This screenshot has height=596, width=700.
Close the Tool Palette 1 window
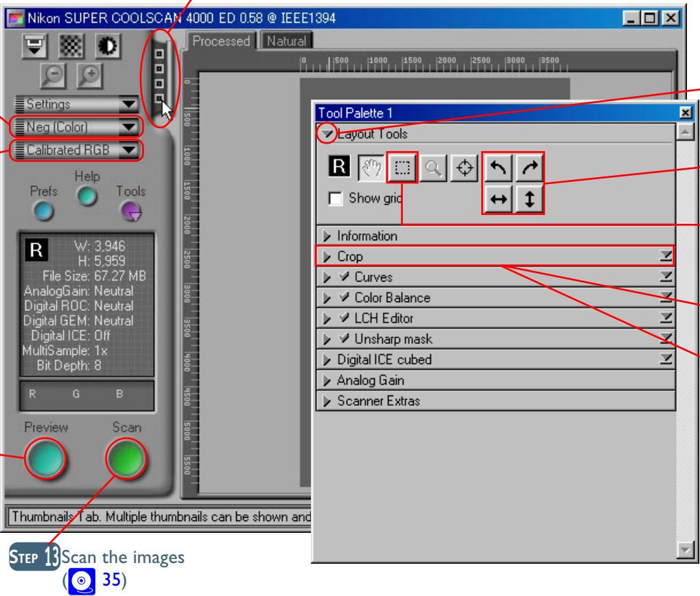coord(686,113)
